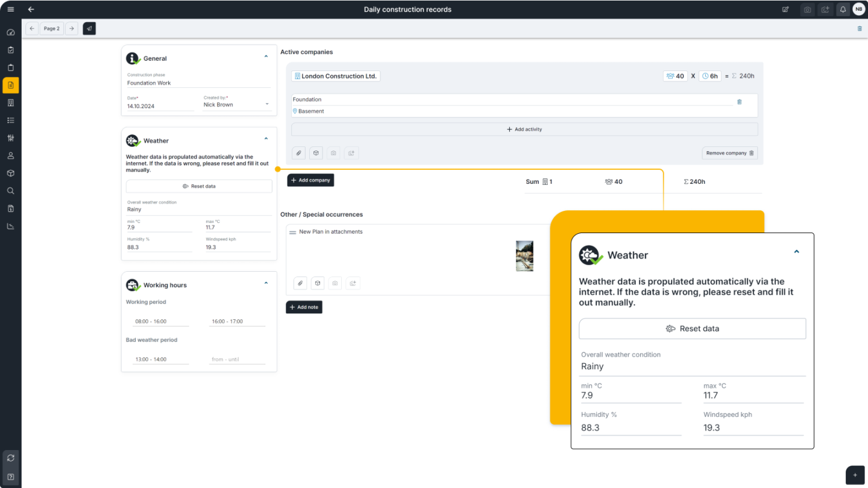
Task: Click the camera icon under the New Plan note
Action: pyautogui.click(x=335, y=283)
